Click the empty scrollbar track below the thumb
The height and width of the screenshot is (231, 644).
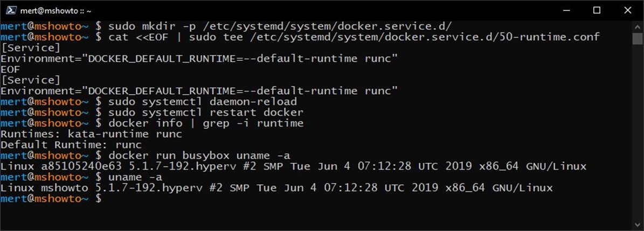[x=638, y=131]
